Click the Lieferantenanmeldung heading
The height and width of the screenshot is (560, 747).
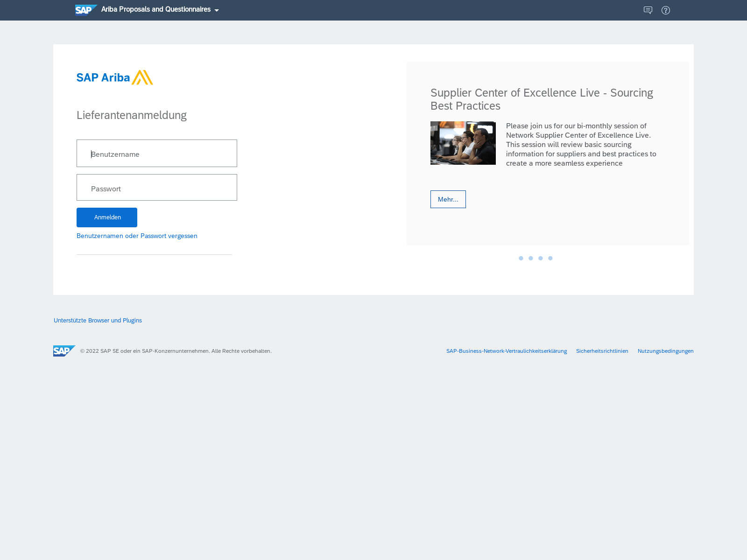pos(132,115)
